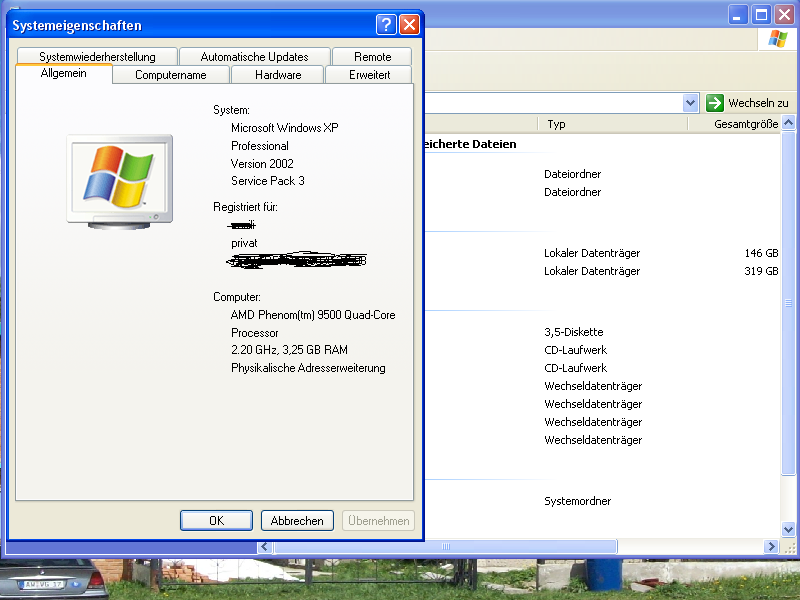Expand the address bar dropdown in Explorer
The height and width of the screenshot is (600, 800).
[690, 103]
